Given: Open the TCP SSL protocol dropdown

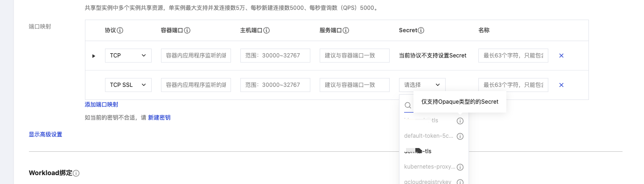Looking at the screenshot, I should click(x=128, y=85).
